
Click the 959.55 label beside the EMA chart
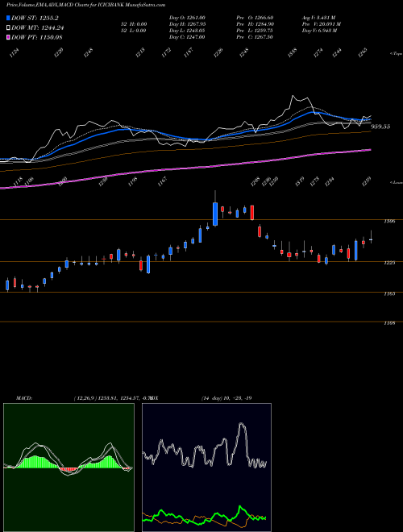click(380, 127)
